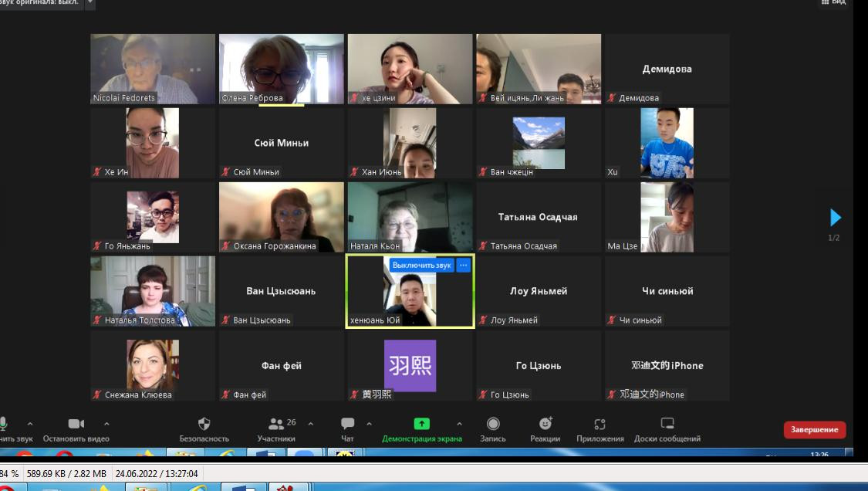Click muted mic icon on Го Цзюнь tile
Viewport: 868px width, 491px height.
(483, 395)
